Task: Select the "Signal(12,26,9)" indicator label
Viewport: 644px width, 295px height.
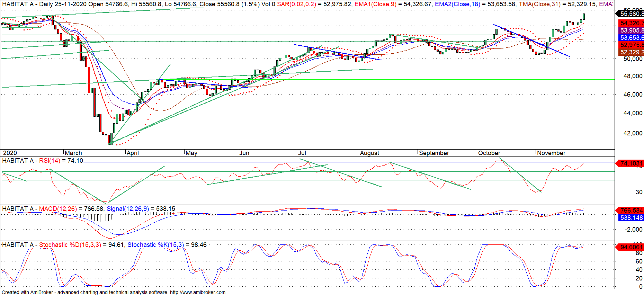Action: [128, 209]
